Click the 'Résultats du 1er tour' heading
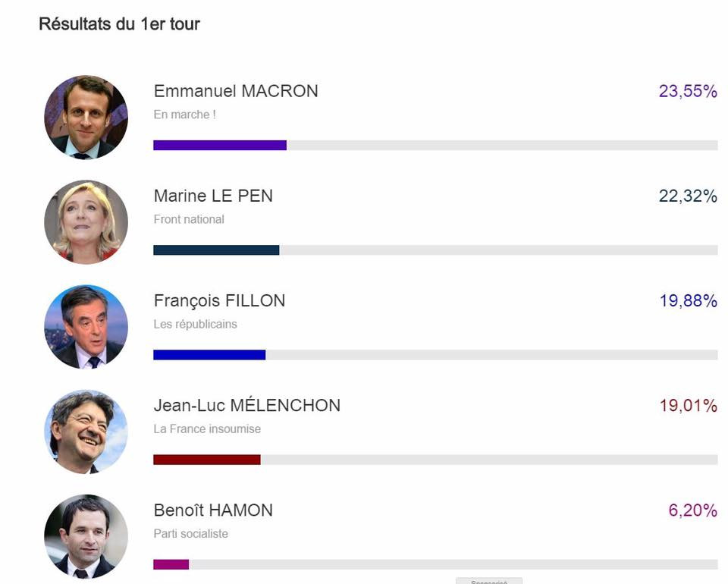728x584 pixels. point(119,24)
